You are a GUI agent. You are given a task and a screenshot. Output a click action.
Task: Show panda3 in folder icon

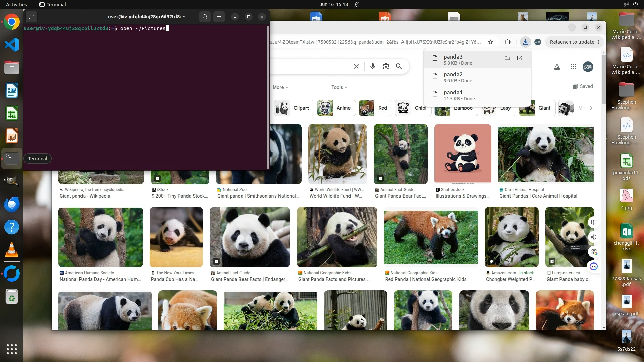pyautogui.click(x=507, y=58)
